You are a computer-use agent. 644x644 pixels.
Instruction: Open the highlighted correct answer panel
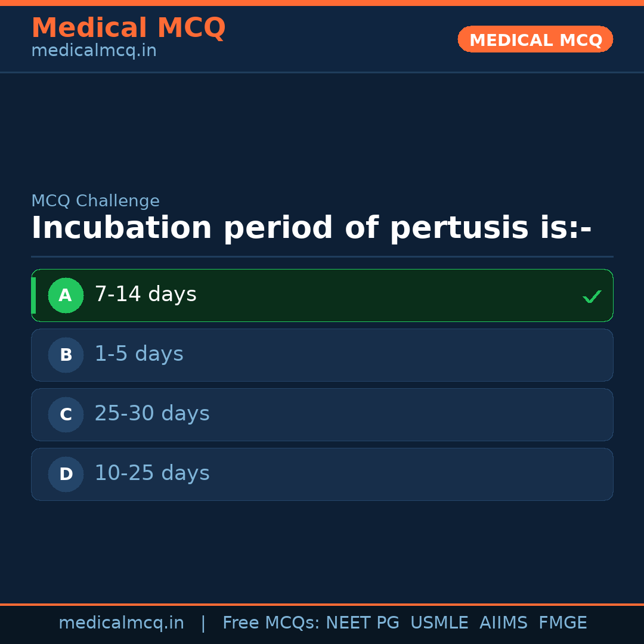tap(322, 295)
